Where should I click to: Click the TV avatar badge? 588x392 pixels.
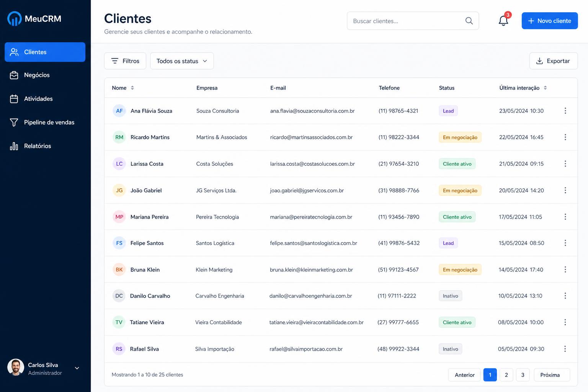(x=119, y=322)
